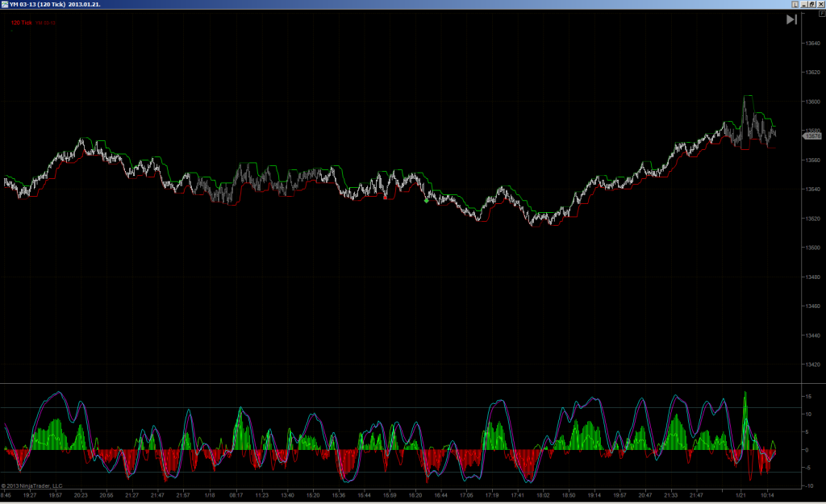Click the 'F' fixed scale indicator

click(x=822, y=14)
